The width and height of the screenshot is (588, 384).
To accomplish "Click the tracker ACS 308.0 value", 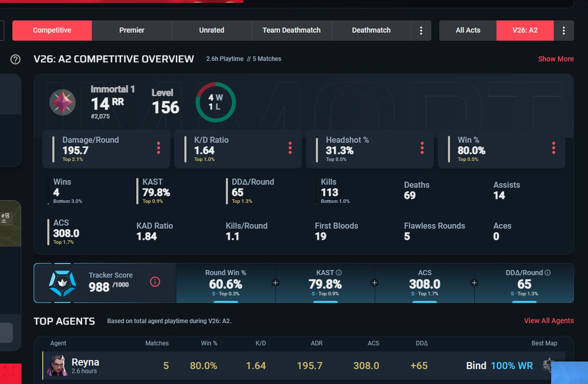I will [x=424, y=284].
